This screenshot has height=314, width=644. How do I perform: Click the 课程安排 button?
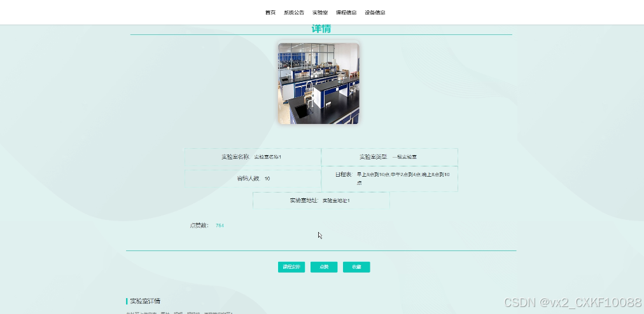tap(291, 267)
